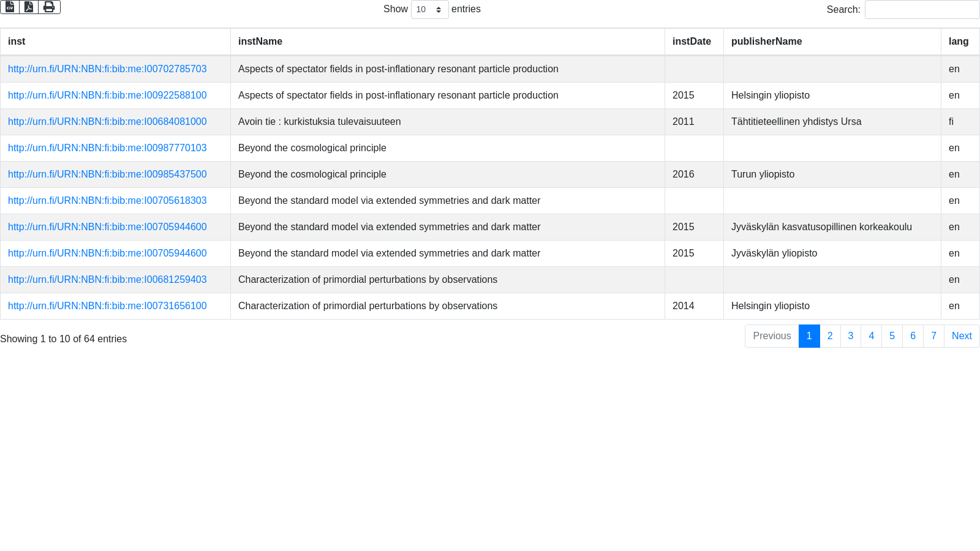
Task: Export the table as PDF
Action: click(29, 7)
